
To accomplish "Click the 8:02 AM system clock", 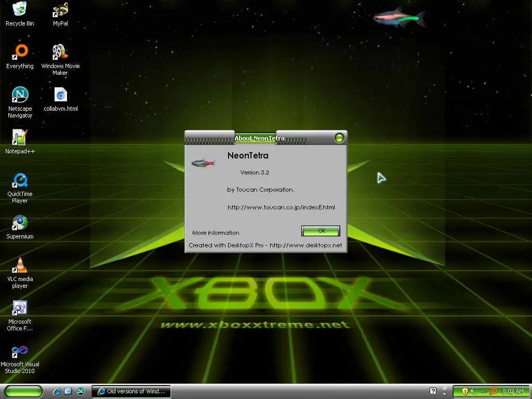I will (x=513, y=391).
